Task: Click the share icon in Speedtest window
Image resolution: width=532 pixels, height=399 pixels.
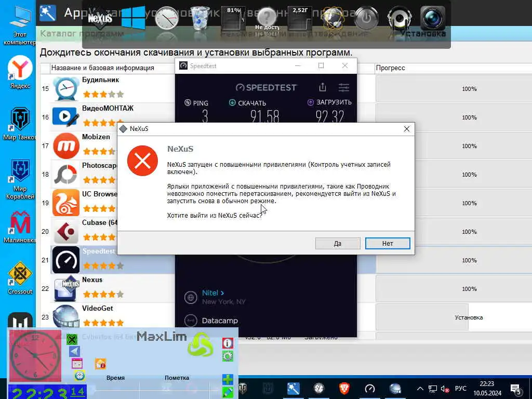Action: pos(322,87)
